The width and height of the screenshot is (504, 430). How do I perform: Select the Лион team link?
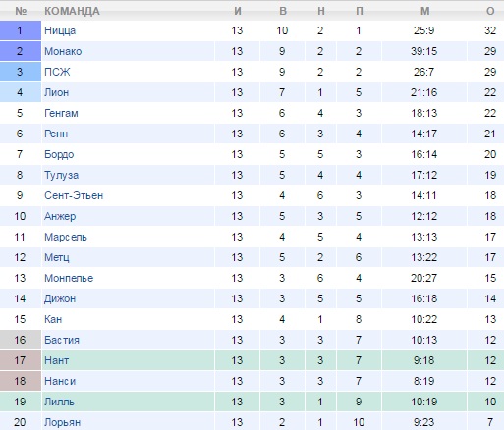point(56,92)
